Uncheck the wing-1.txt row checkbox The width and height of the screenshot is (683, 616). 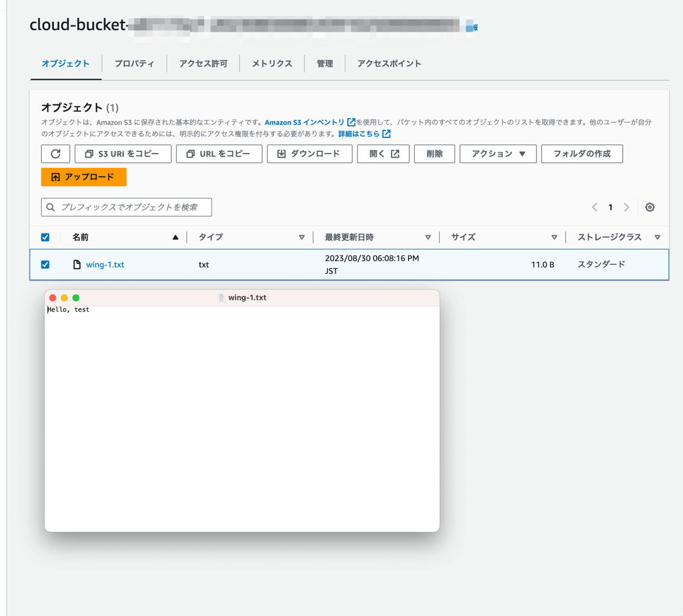point(45,264)
